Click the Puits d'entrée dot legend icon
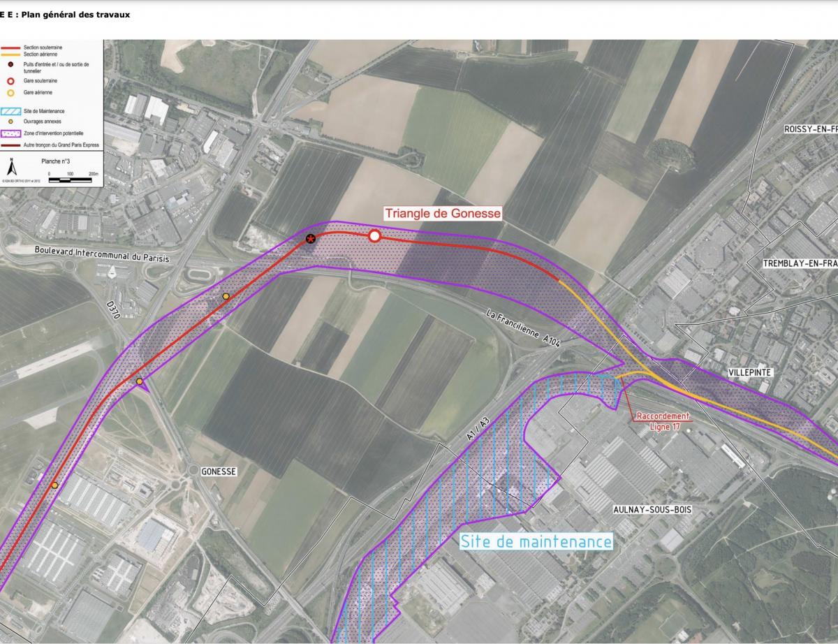 [10, 64]
